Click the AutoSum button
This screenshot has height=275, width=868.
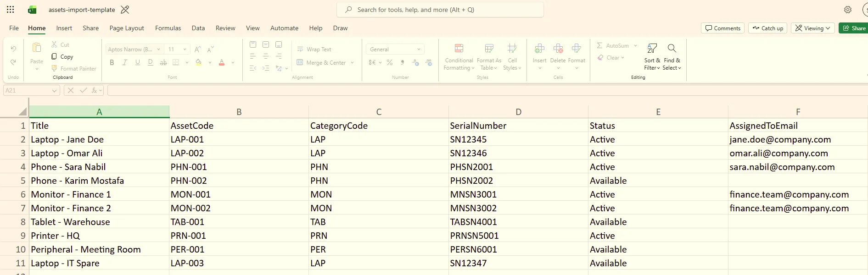[613, 46]
